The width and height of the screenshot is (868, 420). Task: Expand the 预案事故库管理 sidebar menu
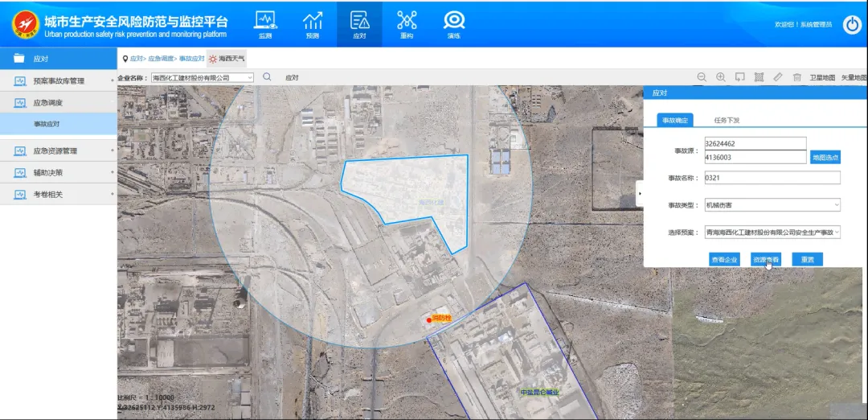pos(58,81)
